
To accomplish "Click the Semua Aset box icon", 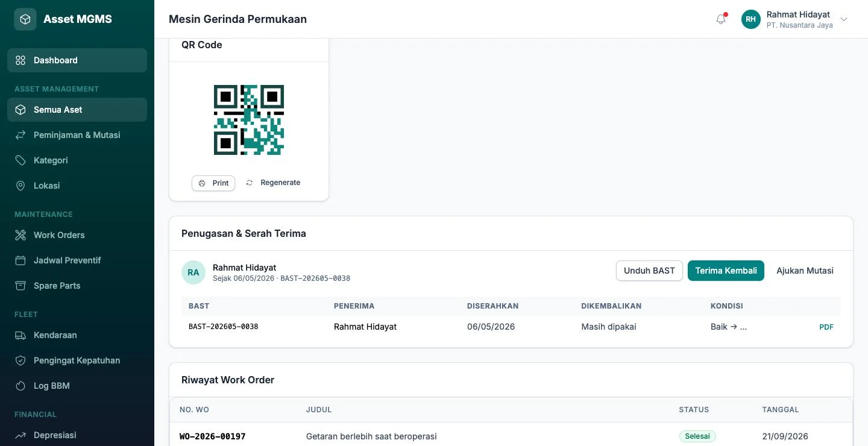I will 20,110.
